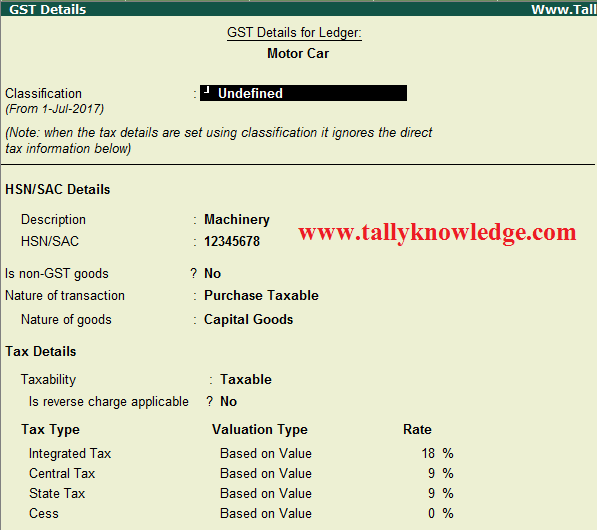
Task: Toggle the Is non-GST goods value
Action: (212, 273)
